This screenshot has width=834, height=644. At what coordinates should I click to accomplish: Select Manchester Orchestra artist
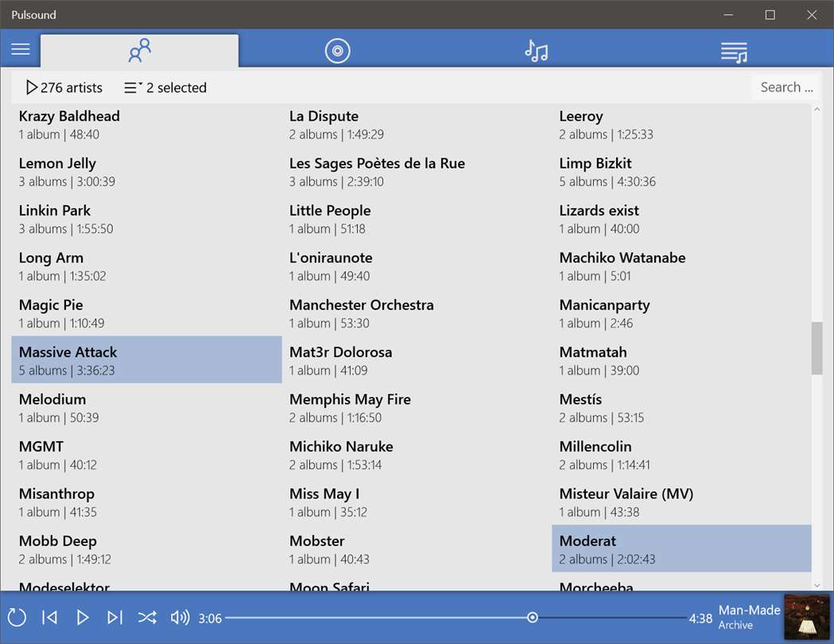point(417,313)
